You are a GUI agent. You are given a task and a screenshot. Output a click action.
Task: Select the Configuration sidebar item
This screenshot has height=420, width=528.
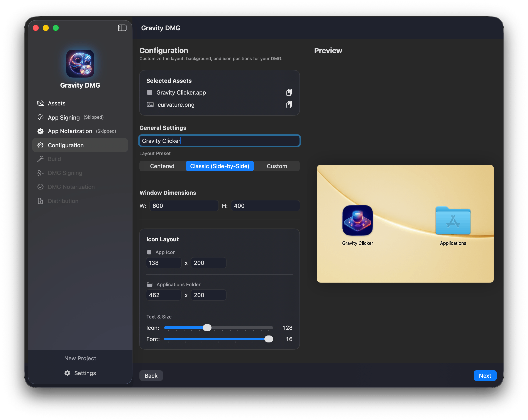point(66,145)
